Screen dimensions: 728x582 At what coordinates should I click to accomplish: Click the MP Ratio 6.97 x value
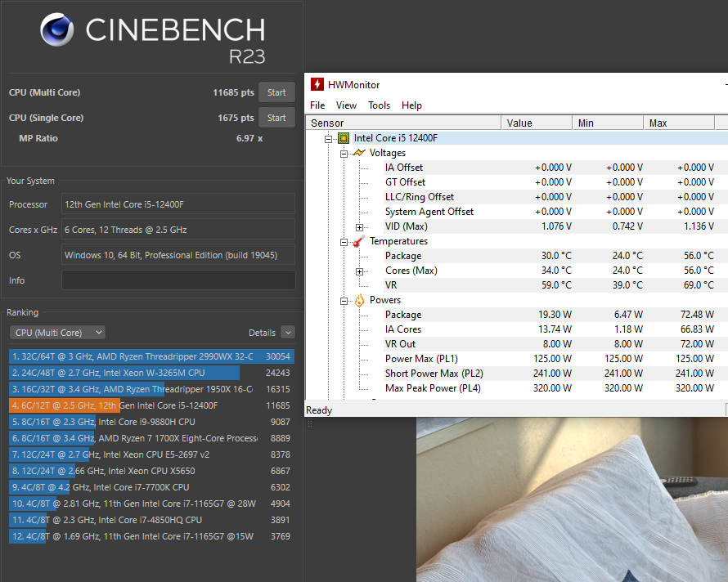(x=249, y=138)
